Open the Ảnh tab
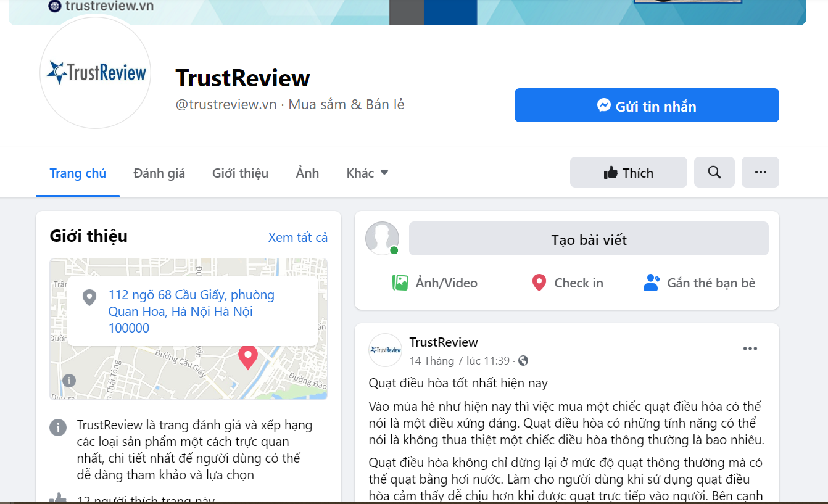 click(307, 173)
